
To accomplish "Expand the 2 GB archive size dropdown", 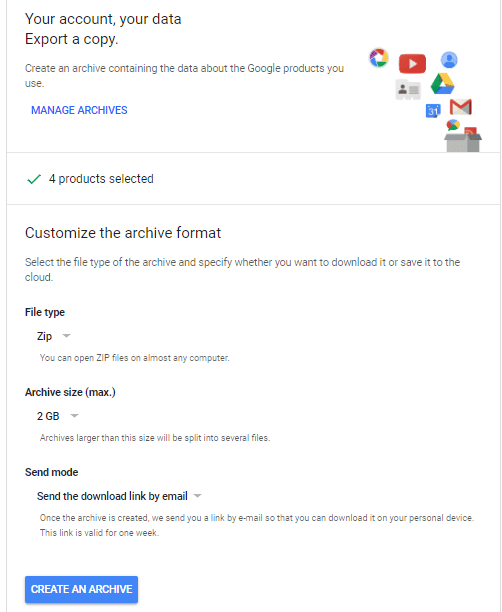I will (x=57, y=416).
